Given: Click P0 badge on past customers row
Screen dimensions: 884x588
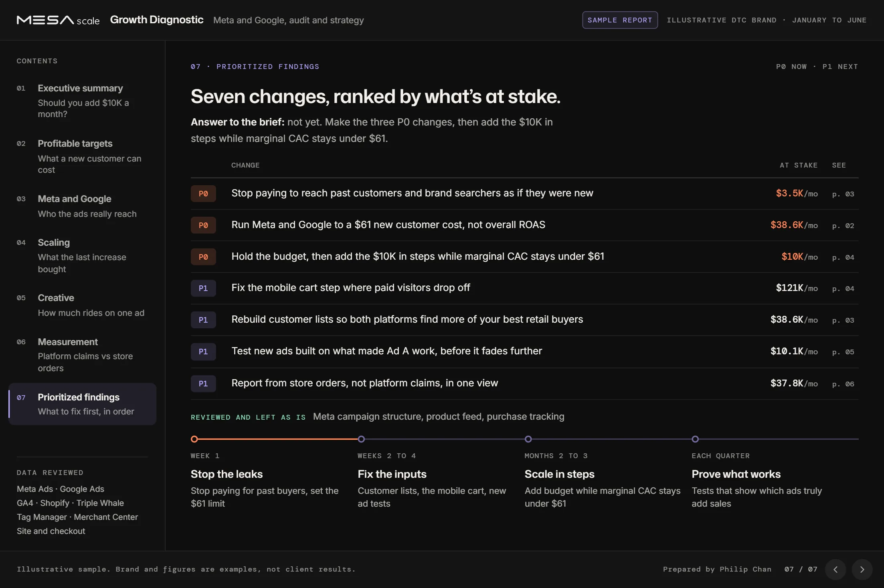Looking at the screenshot, I should click(x=203, y=194).
